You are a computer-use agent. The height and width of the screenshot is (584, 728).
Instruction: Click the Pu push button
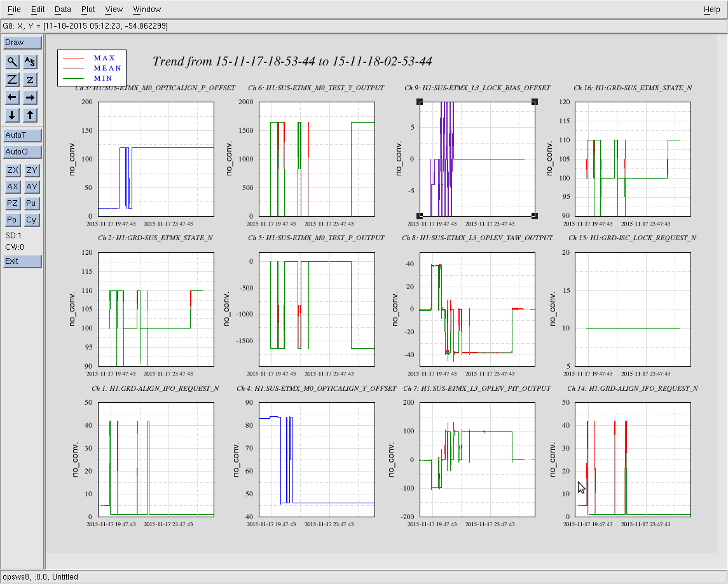[x=31, y=203]
